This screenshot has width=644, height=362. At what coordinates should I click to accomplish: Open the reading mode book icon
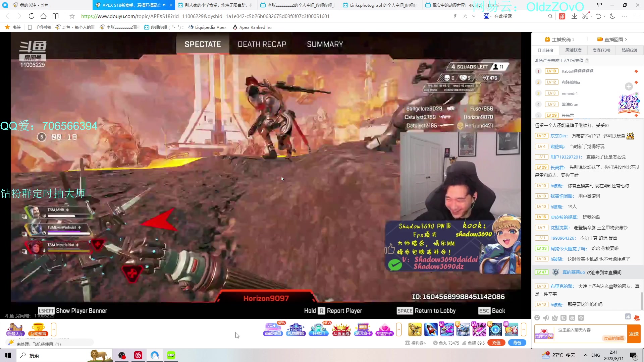(56, 16)
